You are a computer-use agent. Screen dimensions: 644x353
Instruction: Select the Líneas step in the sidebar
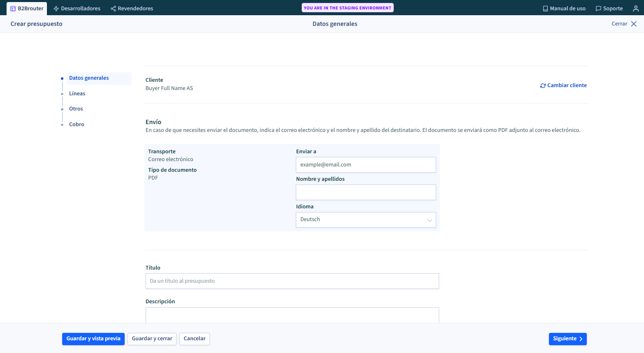[x=77, y=93]
